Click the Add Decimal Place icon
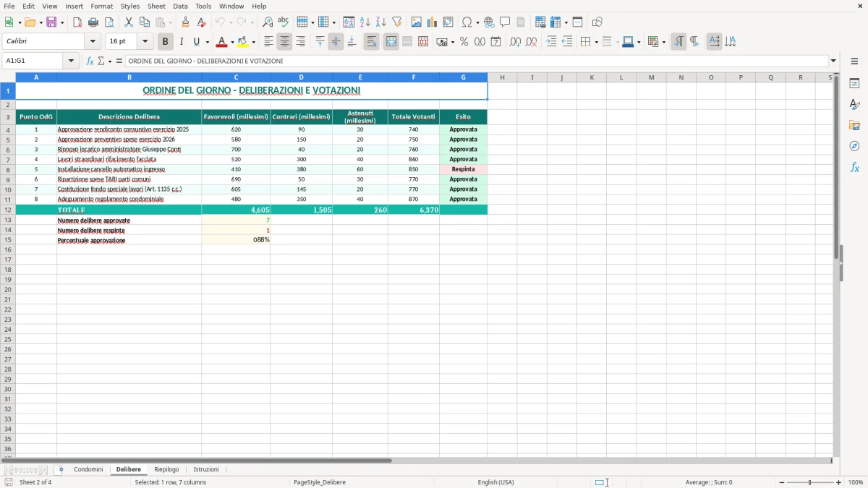 click(516, 42)
